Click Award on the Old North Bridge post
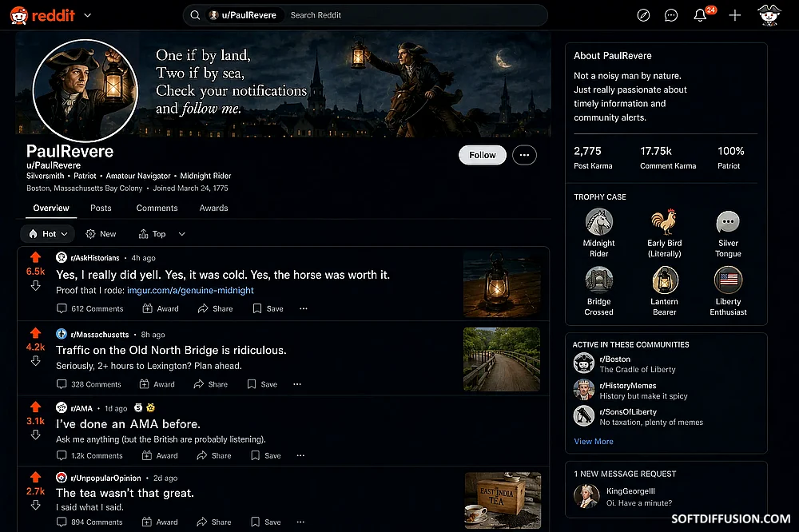Viewport: 799px width, 532px height. 157,384
